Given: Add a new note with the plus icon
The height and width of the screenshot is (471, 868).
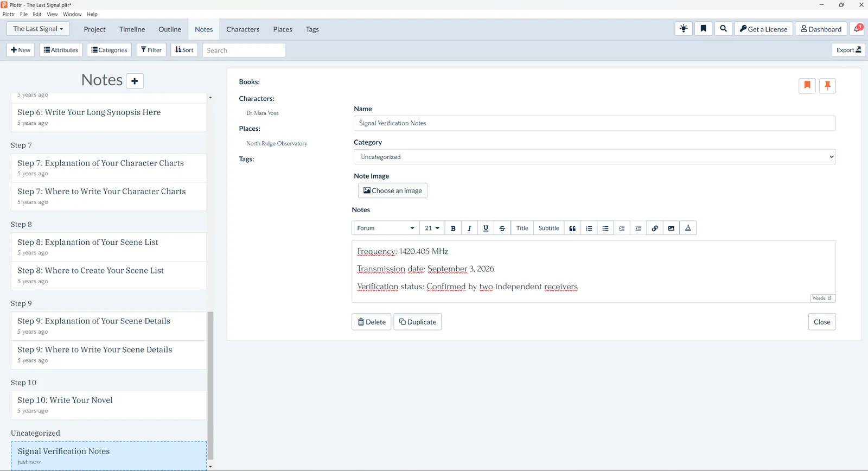Looking at the screenshot, I should point(135,81).
